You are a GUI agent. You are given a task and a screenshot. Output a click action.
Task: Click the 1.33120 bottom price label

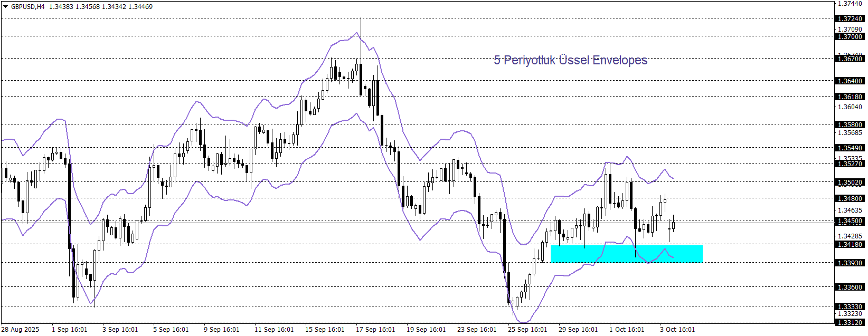pyautogui.click(x=850, y=322)
